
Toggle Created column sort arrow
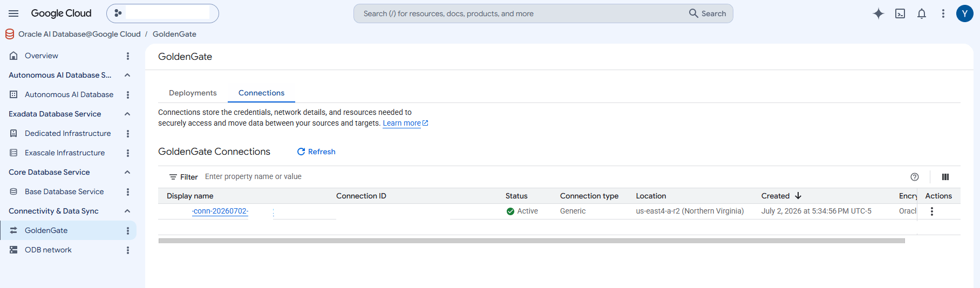[798, 196]
